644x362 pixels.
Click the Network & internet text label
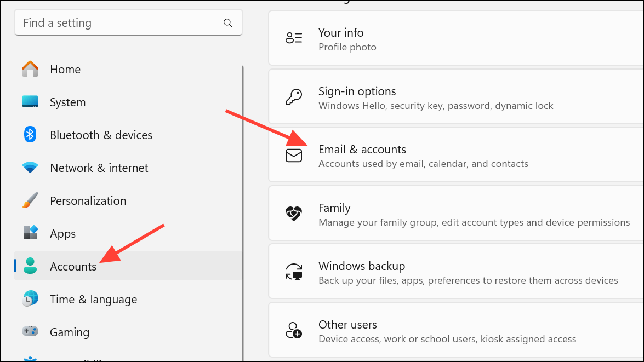99,168
